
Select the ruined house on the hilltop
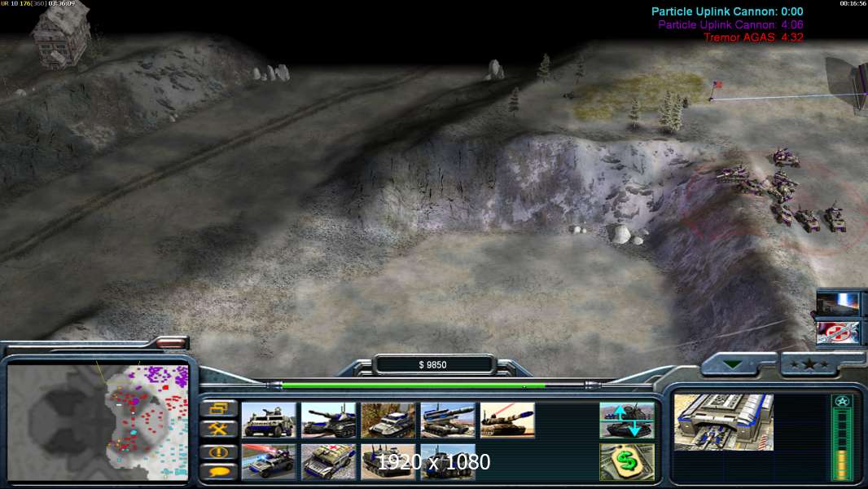pyautogui.click(x=61, y=34)
